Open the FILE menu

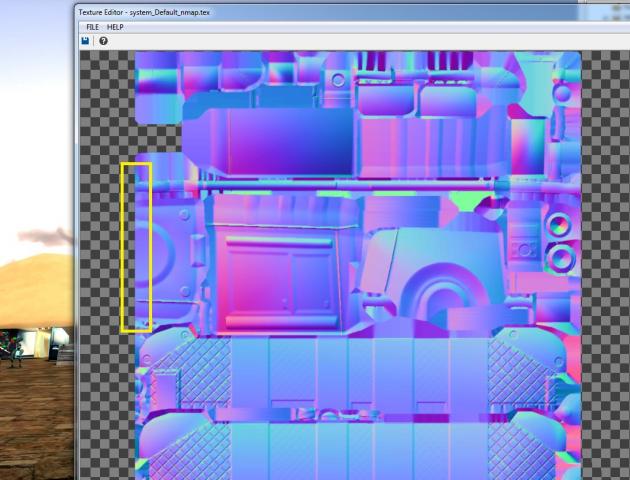[92, 27]
